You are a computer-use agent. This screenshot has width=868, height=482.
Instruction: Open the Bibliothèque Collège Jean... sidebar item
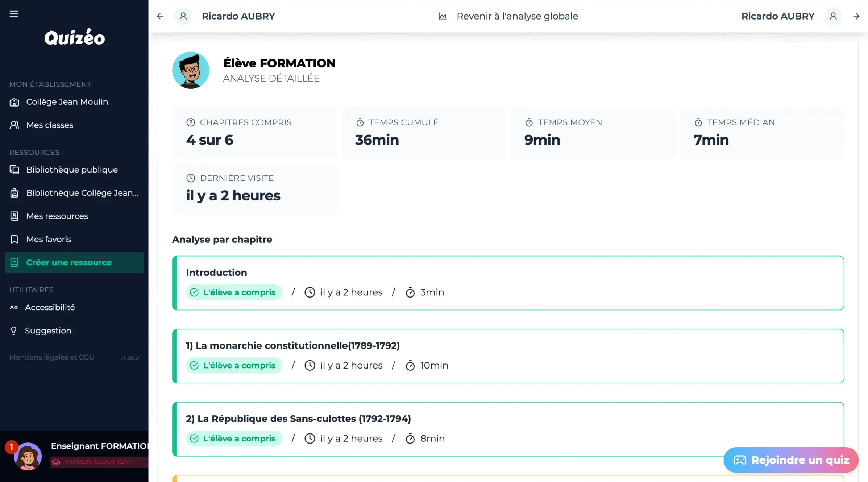coord(82,193)
